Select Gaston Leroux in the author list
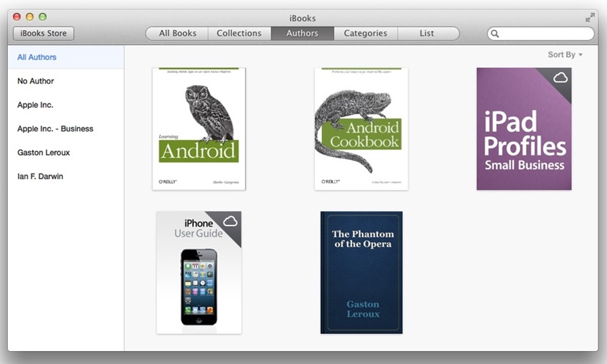The image size is (607, 364). 66,153
